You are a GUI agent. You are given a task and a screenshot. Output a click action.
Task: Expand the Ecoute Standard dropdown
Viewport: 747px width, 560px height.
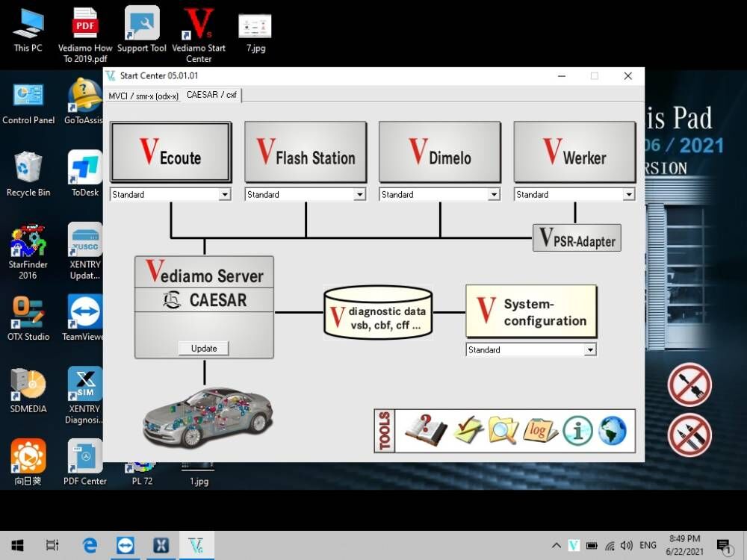click(x=225, y=194)
